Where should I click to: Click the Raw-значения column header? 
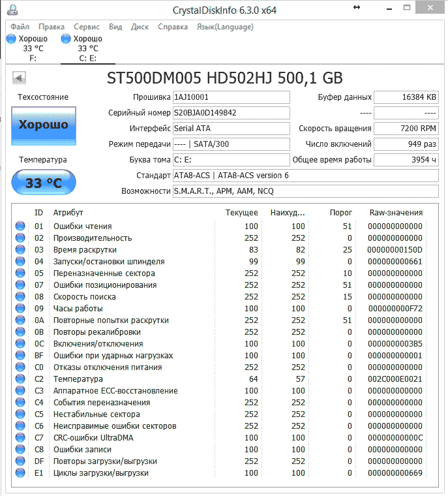396,213
